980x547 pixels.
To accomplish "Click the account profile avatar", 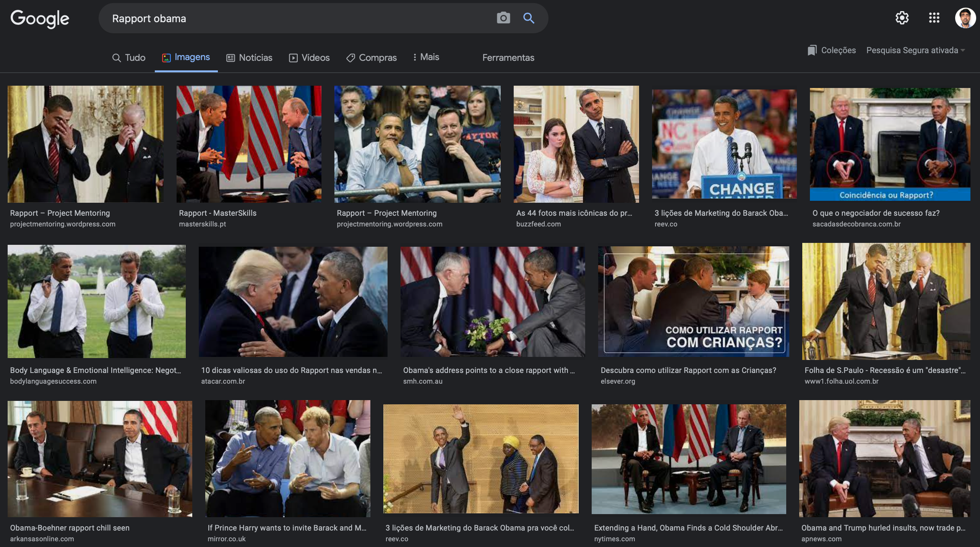I will (965, 18).
